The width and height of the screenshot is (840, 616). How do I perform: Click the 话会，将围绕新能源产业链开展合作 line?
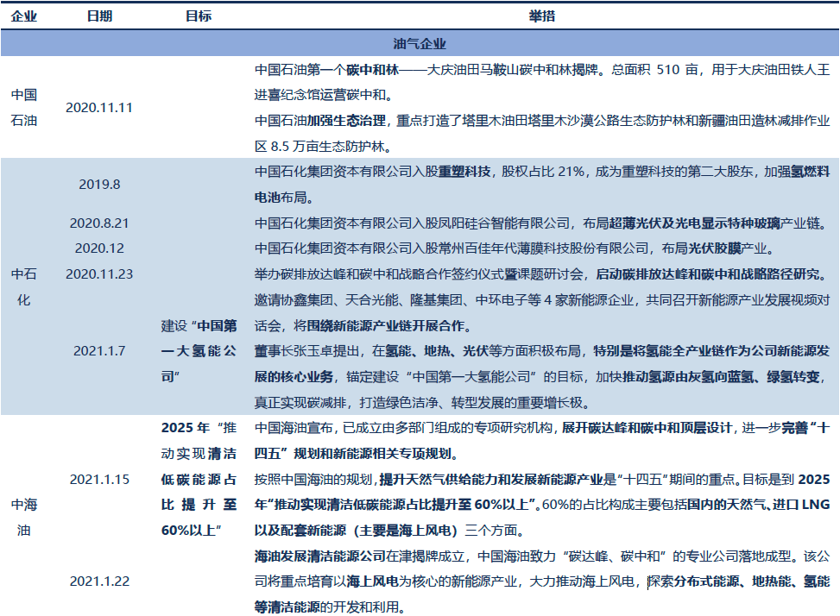tap(363, 325)
